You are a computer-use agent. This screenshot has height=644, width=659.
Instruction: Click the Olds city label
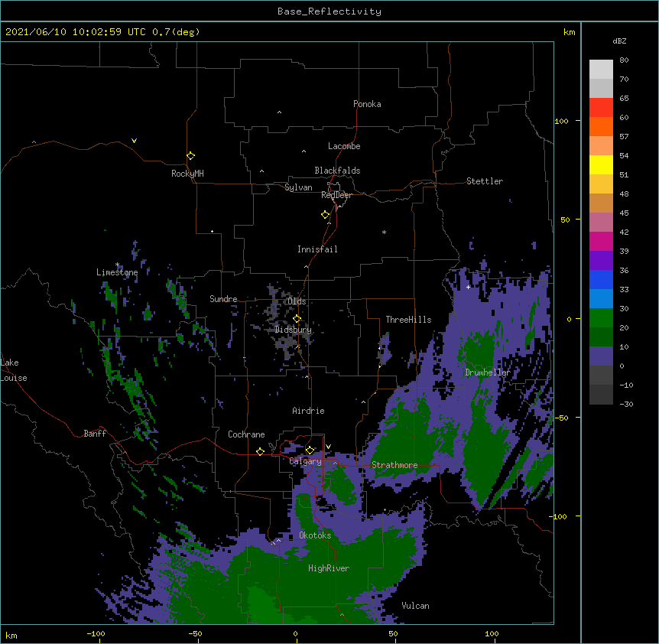click(297, 301)
